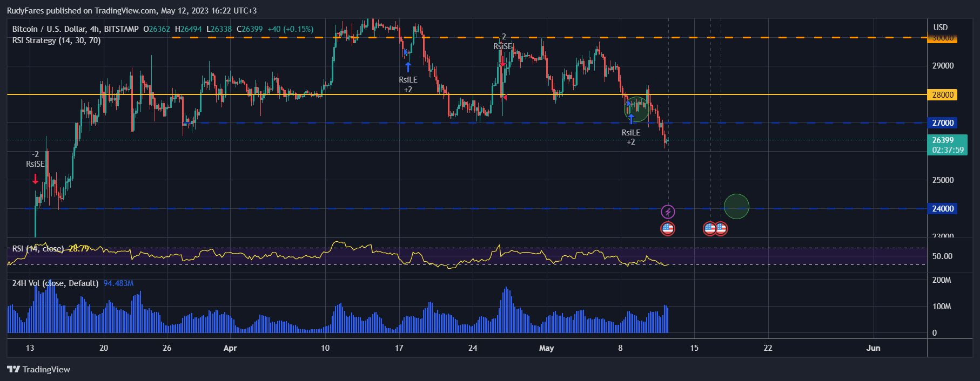This screenshot has height=381, width=980.
Task: Click the rightmost US flag economic event icon
Action: pyautogui.click(x=721, y=229)
